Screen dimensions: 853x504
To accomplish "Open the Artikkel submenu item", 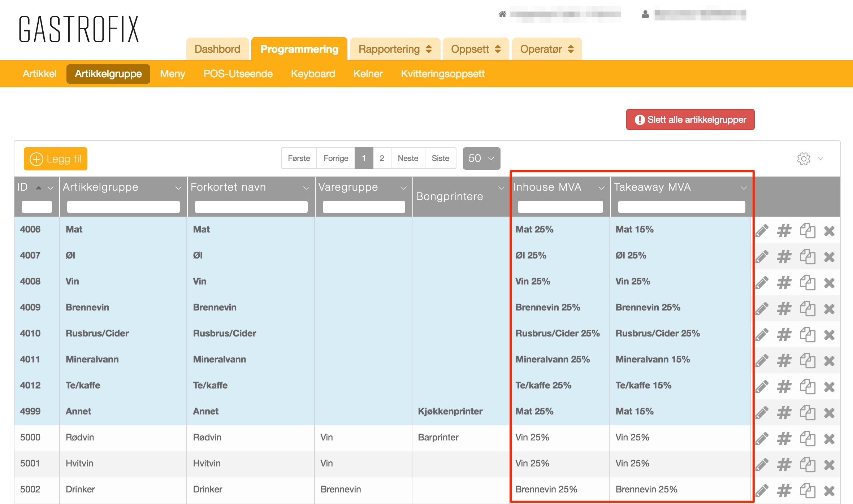I will pos(40,74).
